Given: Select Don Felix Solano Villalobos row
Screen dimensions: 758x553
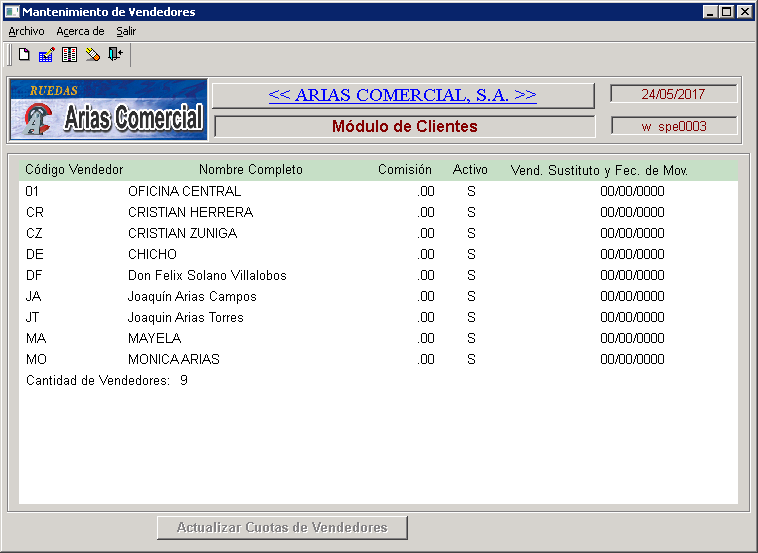Looking at the screenshot, I should [379, 275].
